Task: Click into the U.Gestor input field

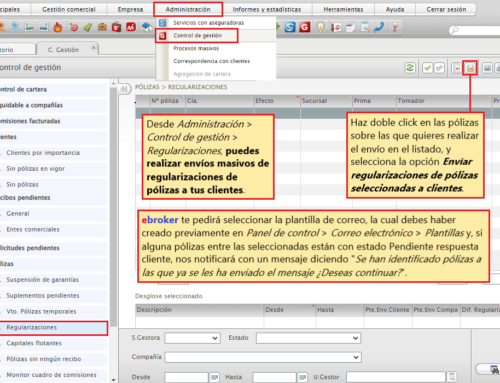Action: click(x=396, y=377)
